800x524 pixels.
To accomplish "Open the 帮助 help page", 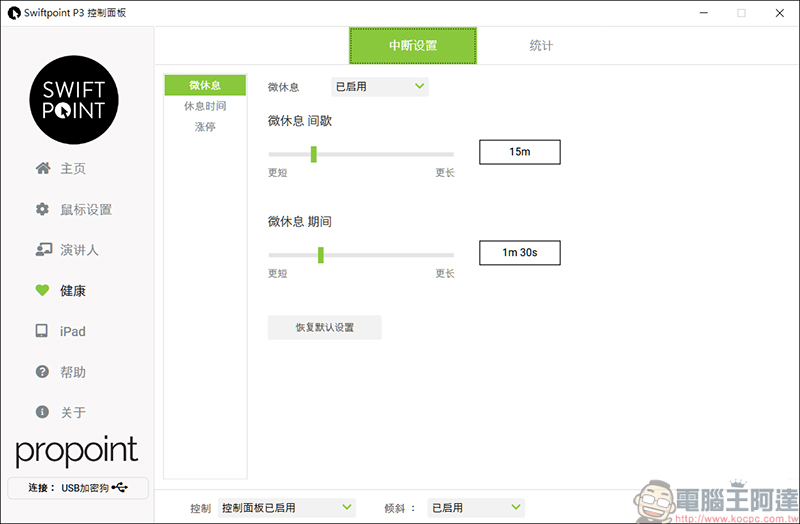I will [73, 372].
